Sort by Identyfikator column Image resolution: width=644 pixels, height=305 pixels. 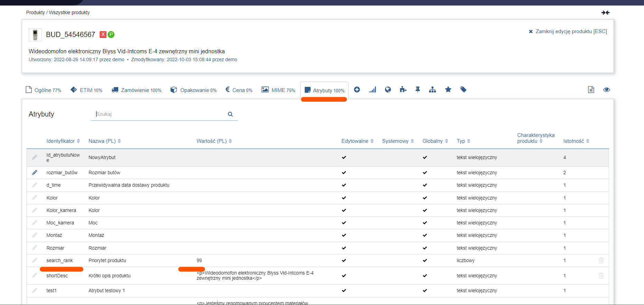click(63, 141)
